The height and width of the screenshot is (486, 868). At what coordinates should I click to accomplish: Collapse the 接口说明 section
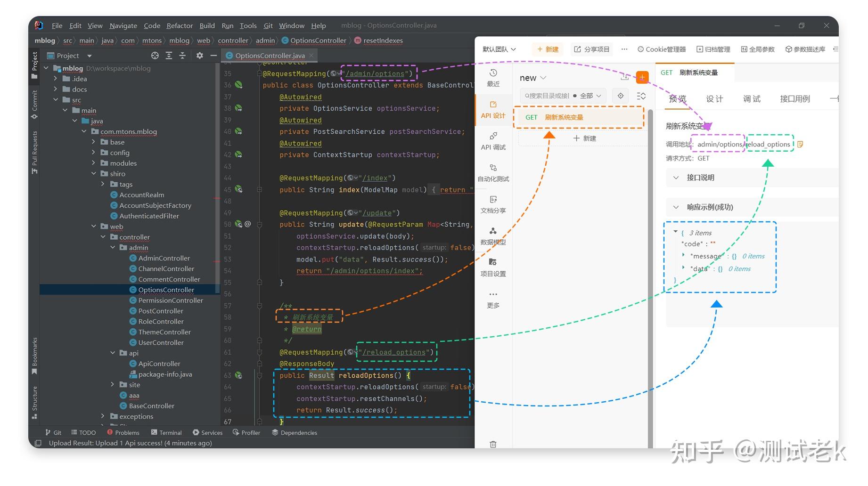(676, 178)
